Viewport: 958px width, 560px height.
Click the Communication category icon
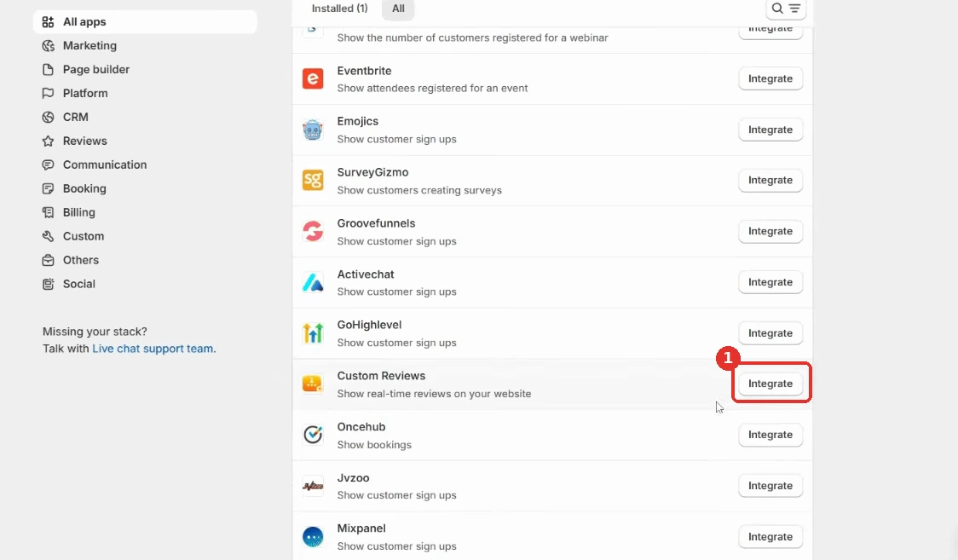pyautogui.click(x=49, y=165)
